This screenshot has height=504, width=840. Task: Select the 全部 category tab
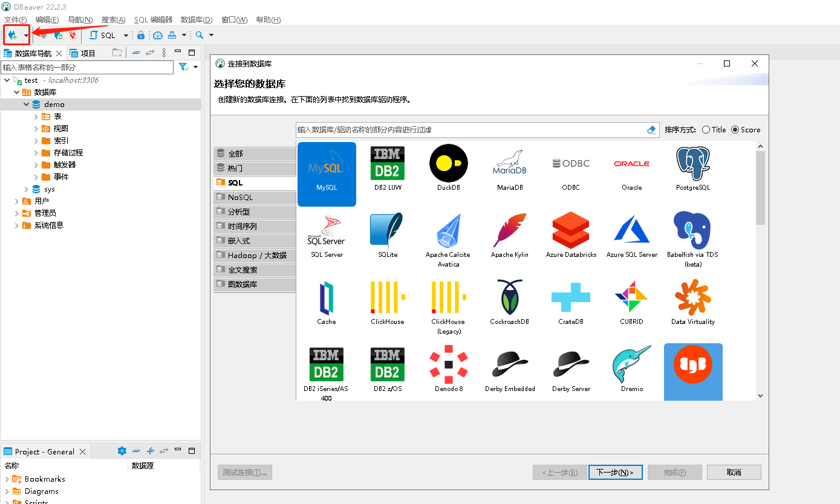tap(255, 153)
